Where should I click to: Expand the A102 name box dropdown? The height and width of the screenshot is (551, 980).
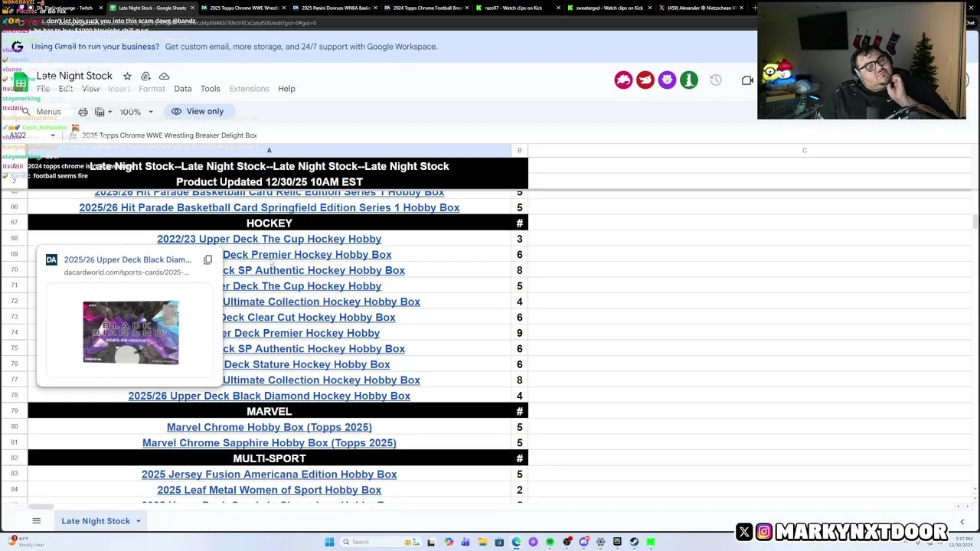(x=53, y=135)
